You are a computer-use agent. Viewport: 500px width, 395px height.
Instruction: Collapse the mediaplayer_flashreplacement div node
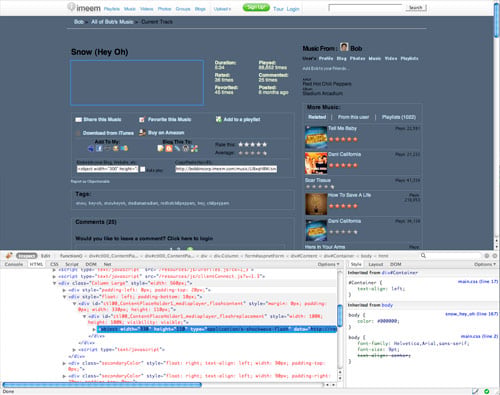(x=84, y=316)
